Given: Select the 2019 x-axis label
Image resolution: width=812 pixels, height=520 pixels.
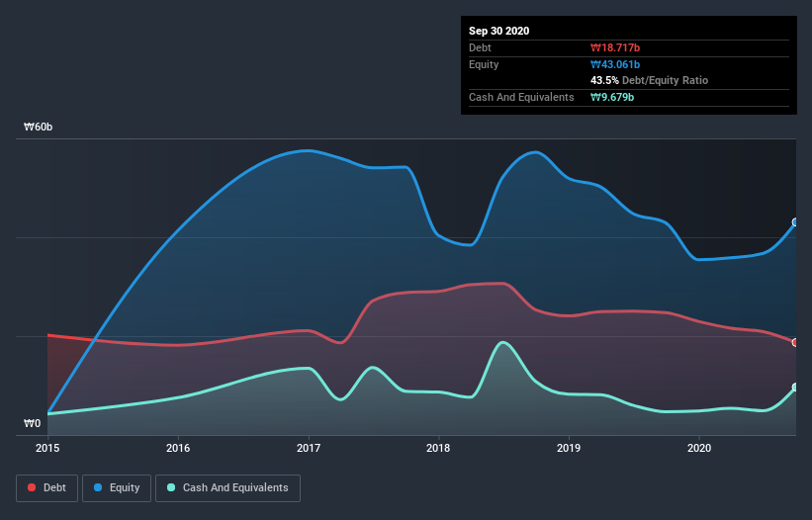Looking at the screenshot, I should coord(569,448).
